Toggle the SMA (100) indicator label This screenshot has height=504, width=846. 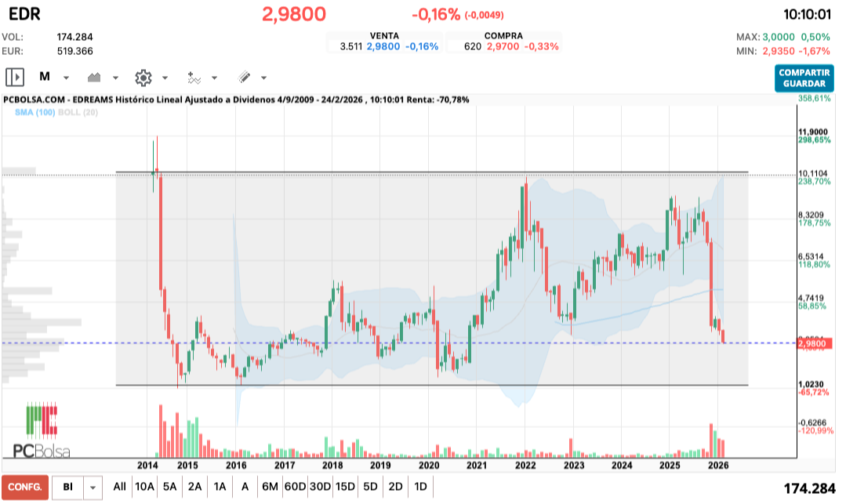(x=35, y=112)
